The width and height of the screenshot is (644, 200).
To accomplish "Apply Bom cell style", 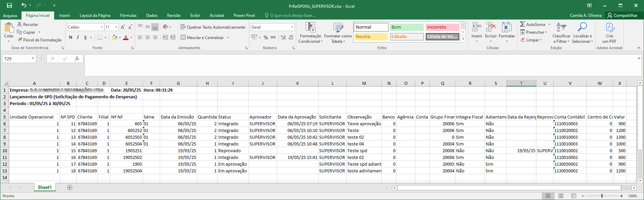I will pyautogui.click(x=407, y=27).
